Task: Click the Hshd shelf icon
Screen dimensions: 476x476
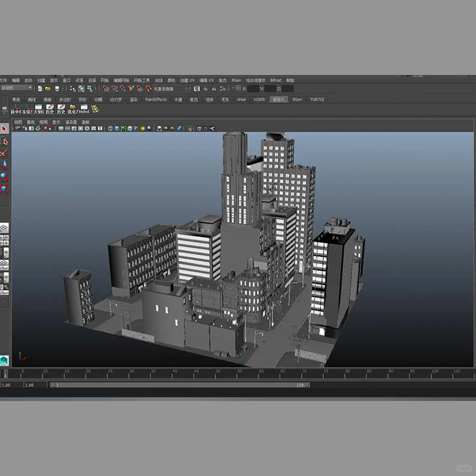Action: pyautogui.click(x=84, y=109)
